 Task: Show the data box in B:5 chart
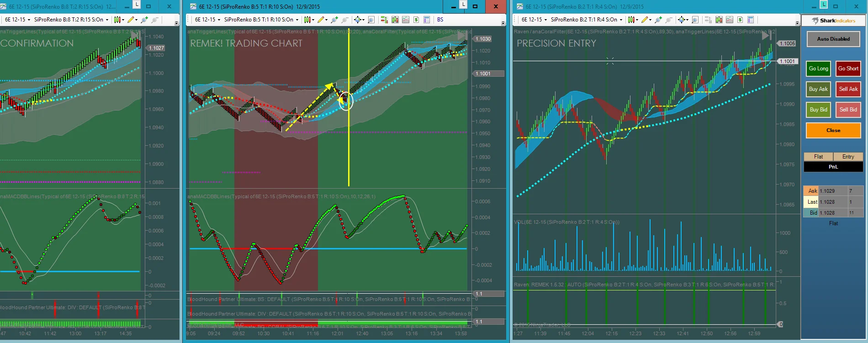(x=371, y=20)
